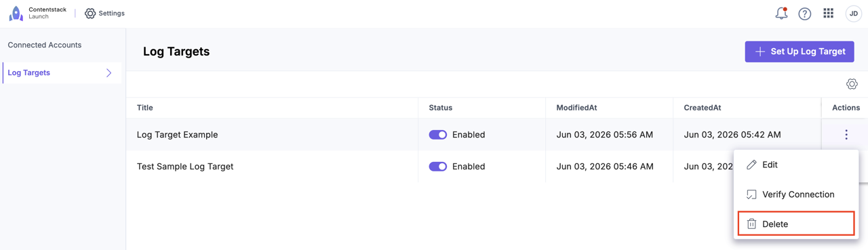Open the notifications bell
The image size is (868, 250).
tap(781, 13)
